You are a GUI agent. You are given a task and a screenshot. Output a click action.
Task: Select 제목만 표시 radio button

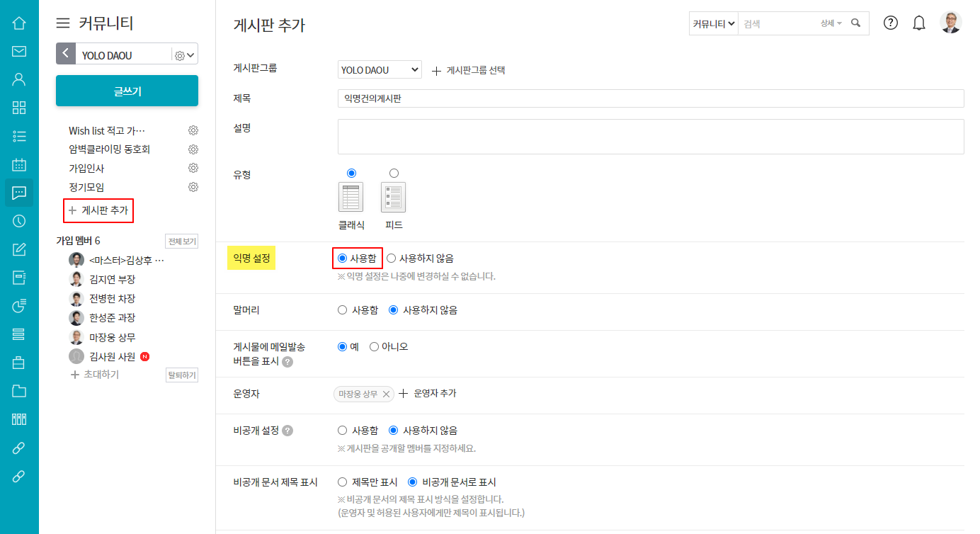342,482
